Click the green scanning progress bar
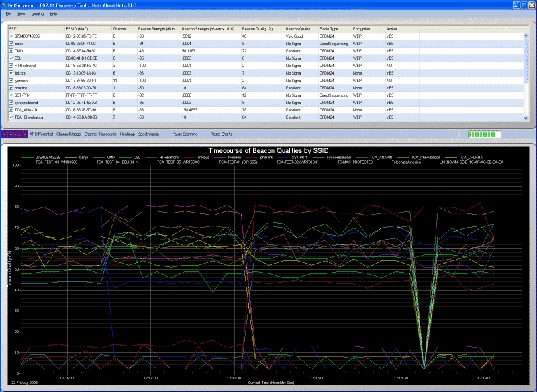 pyautogui.click(x=484, y=135)
